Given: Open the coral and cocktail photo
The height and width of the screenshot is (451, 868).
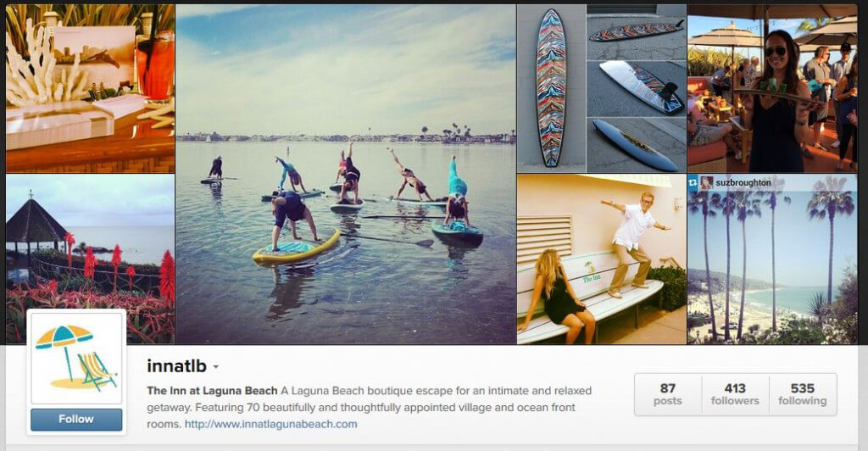Looking at the screenshot, I should (90, 88).
